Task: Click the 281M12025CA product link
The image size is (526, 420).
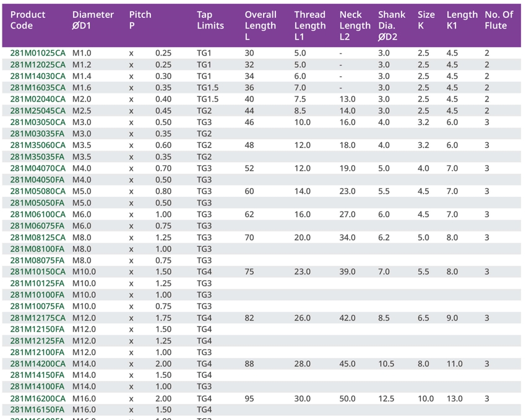Action: (x=37, y=65)
